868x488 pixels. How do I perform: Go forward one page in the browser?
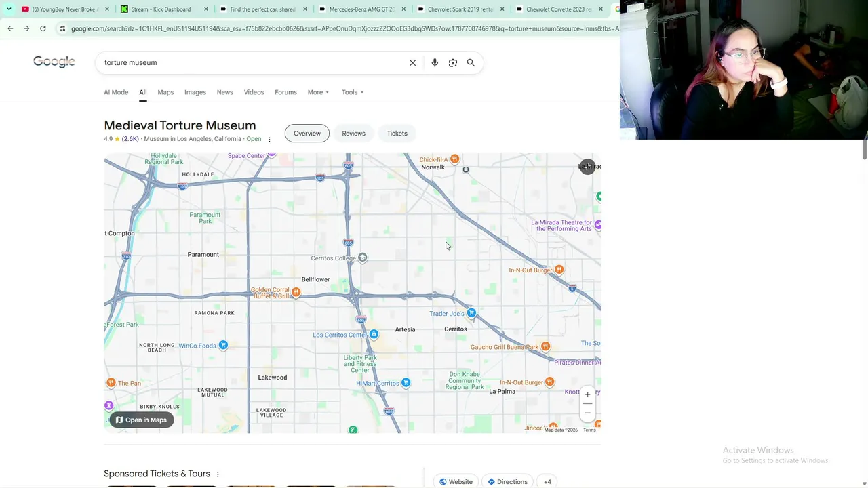point(26,28)
